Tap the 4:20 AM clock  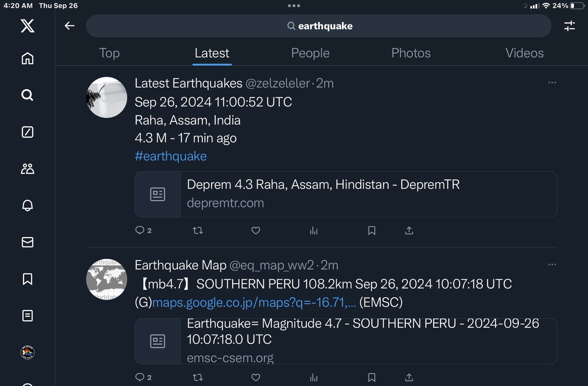[18, 6]
